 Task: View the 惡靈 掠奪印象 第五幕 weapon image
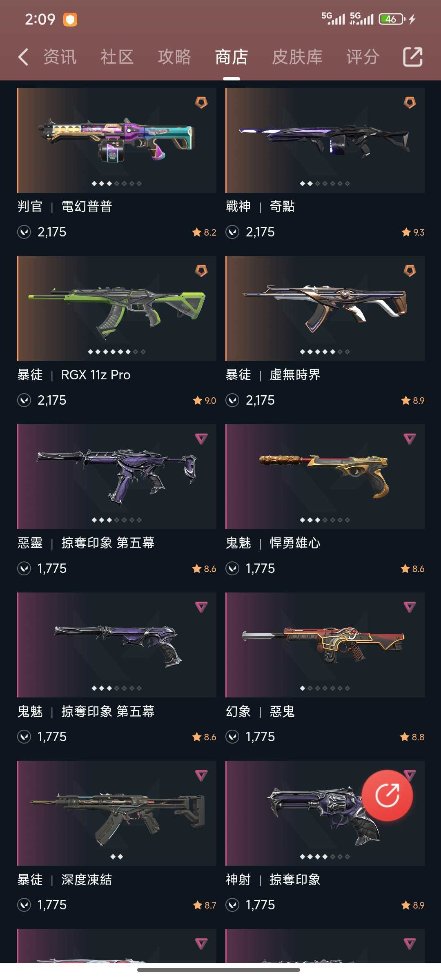(117, 477)
